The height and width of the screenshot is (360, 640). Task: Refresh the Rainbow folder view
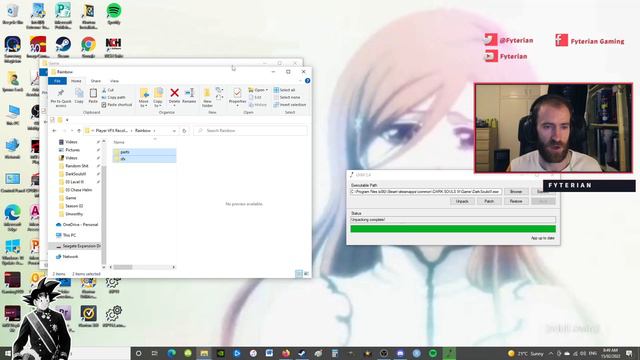pyautogui.click(x=184, y=131)
